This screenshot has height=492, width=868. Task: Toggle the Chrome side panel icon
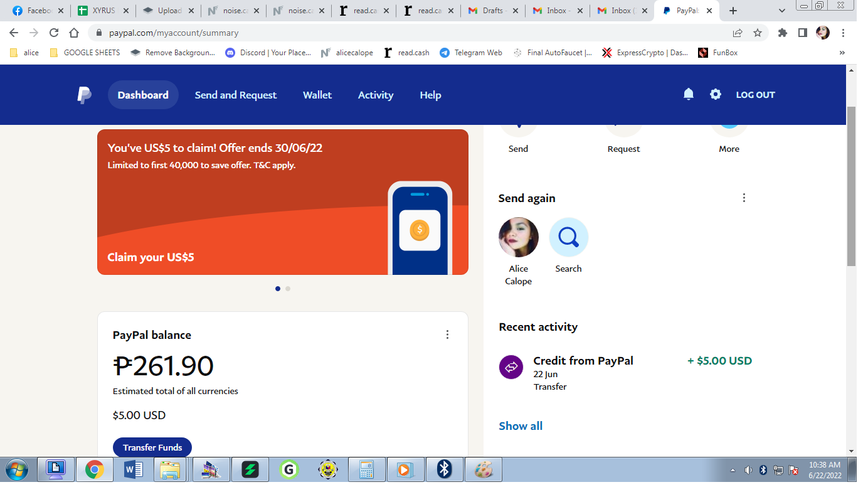tap(803, 33)
